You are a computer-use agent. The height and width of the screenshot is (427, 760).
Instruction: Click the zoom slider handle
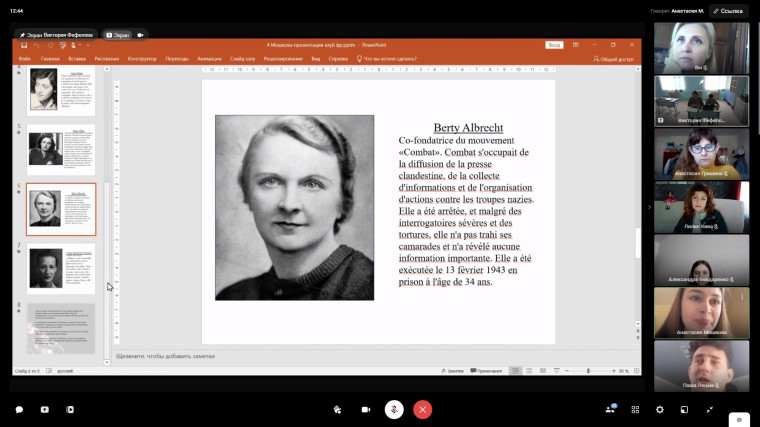(x=588, y=371)
